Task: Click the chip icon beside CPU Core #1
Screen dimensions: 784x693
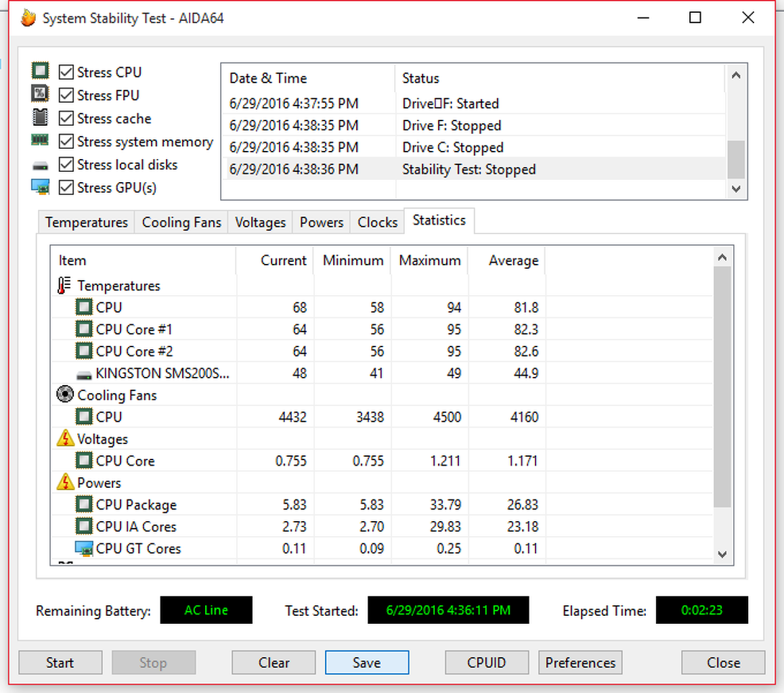Action: (84, 329)
